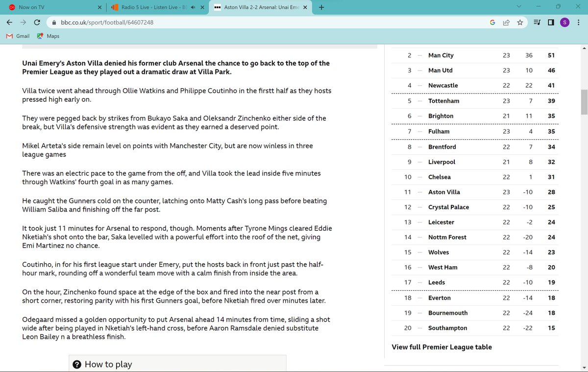Reload the BBC Sport page
Image resolution: width=588 pixels, height=372 pixels.
[37, 23]
